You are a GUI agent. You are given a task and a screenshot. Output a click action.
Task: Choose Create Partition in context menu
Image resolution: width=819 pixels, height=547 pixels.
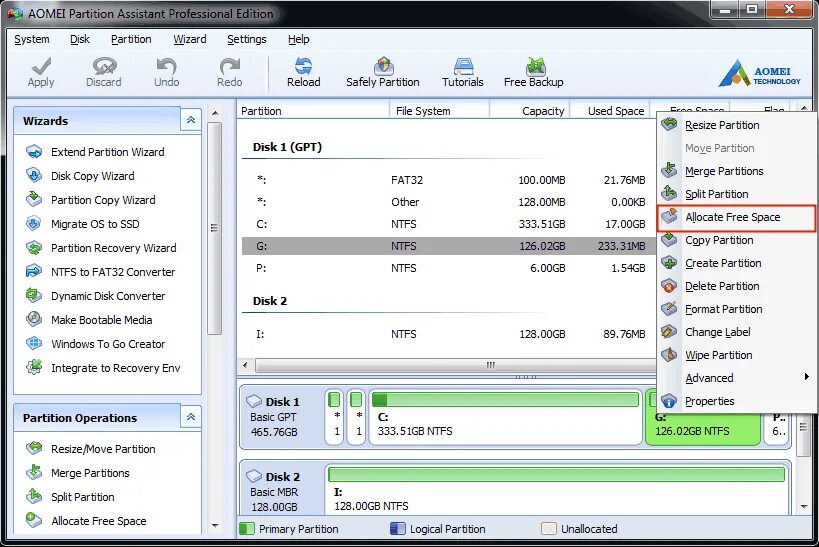(x=736, y=263)
